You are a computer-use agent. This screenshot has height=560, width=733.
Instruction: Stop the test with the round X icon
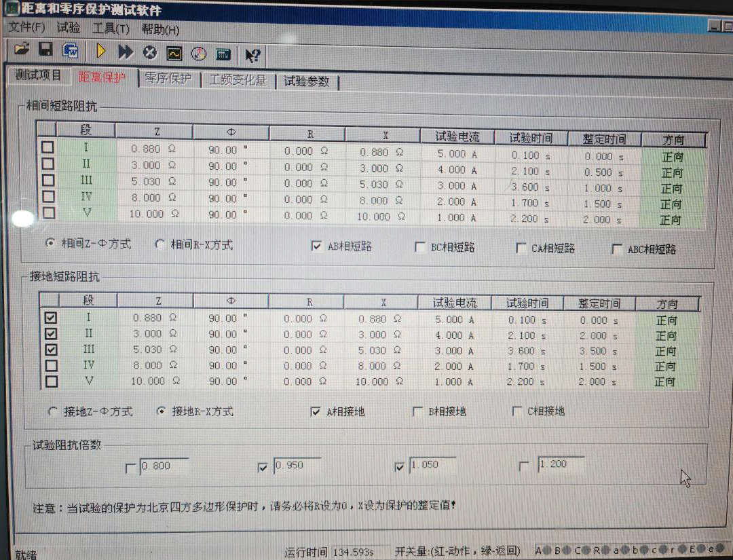(x=150, y=53)
